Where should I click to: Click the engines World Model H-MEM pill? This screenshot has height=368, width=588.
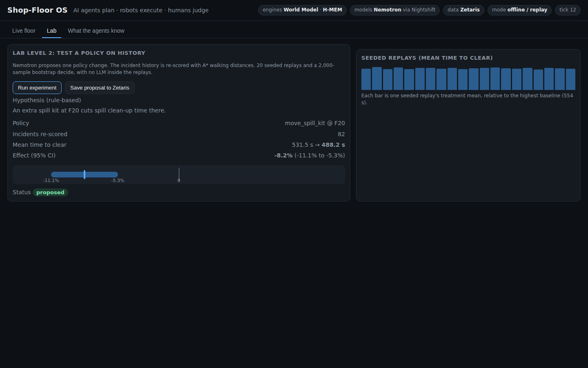(302, 10)
